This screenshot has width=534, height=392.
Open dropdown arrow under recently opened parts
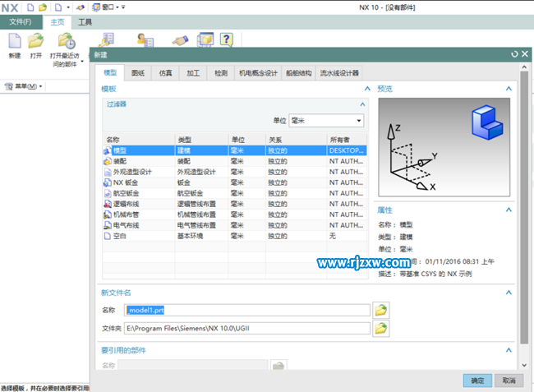(x=82, y=62)
